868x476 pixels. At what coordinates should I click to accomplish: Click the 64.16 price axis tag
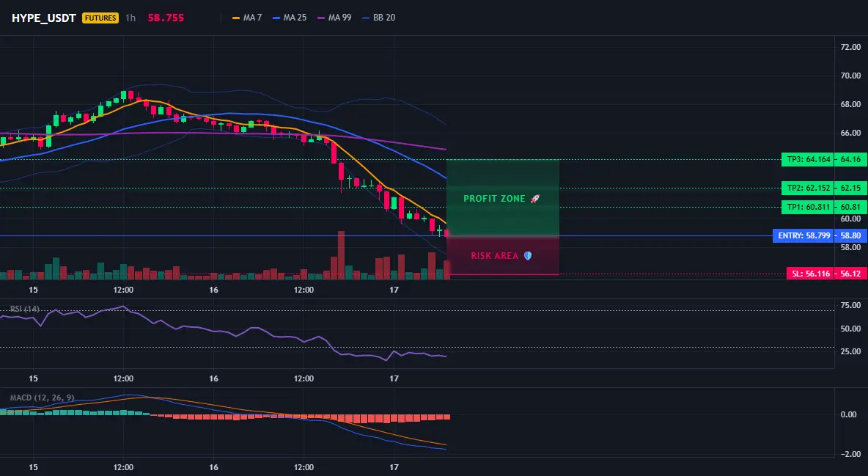(x=850, y=160)
